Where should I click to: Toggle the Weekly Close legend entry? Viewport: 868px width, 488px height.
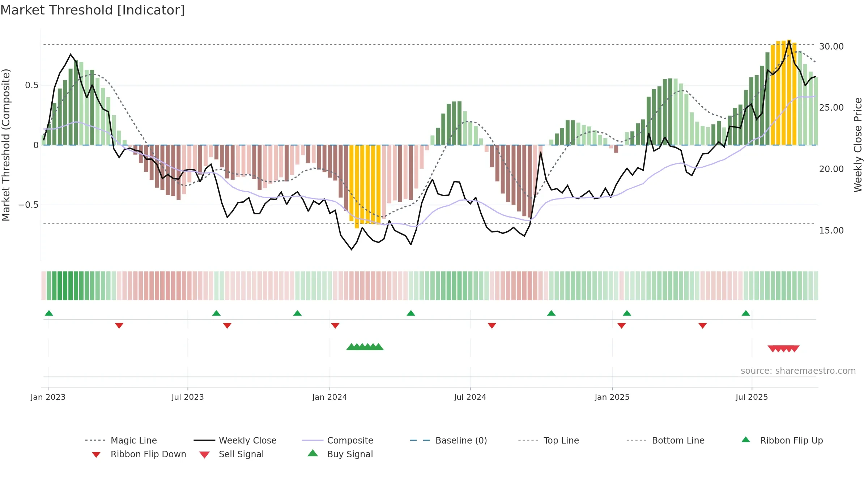click(235, 440)
